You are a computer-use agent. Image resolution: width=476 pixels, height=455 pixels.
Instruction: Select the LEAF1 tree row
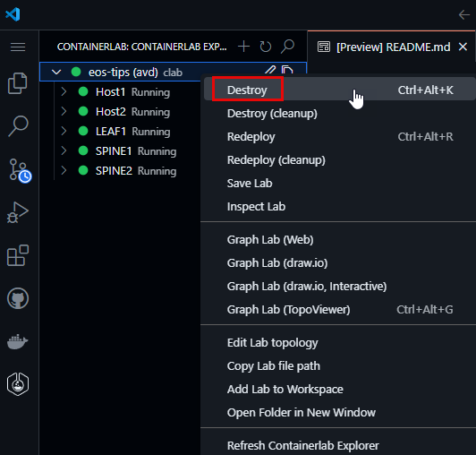(x=120, y=132)
